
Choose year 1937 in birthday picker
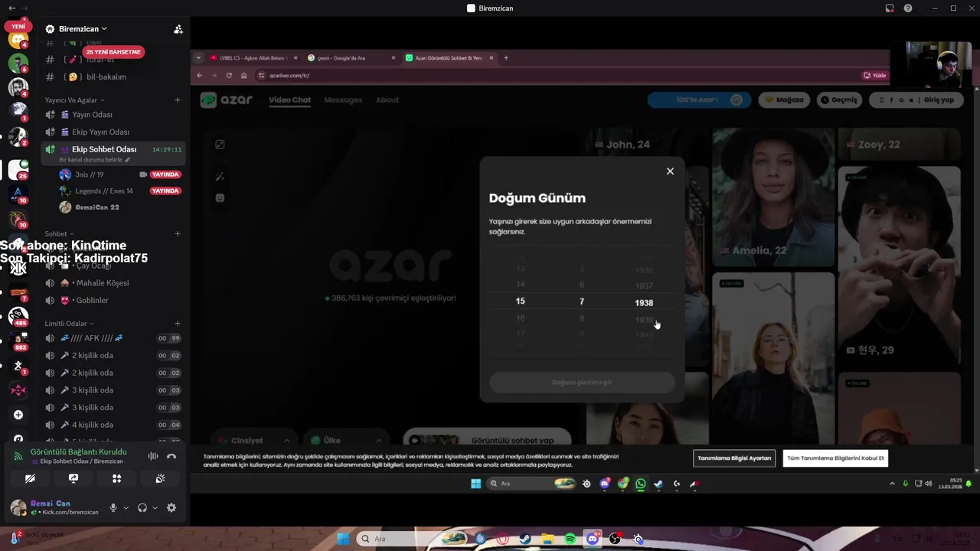644,285
